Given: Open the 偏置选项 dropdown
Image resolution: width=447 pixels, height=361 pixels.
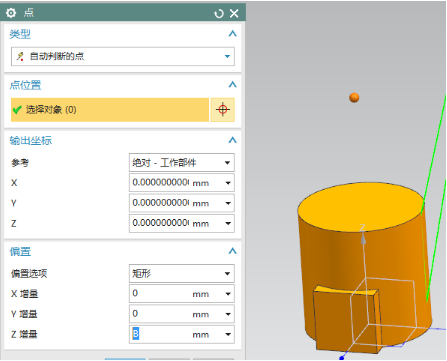Looking at the screenshot, I should tap(182, 274).
